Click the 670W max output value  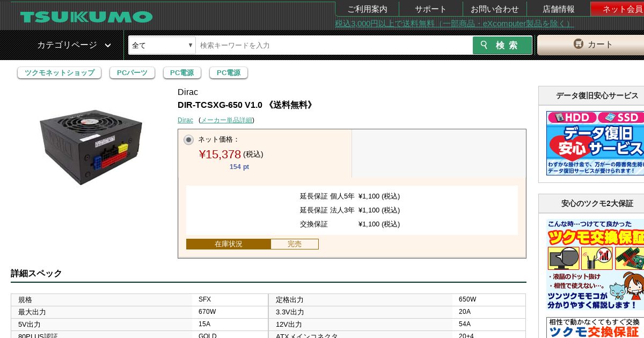[x=207, y=312]
